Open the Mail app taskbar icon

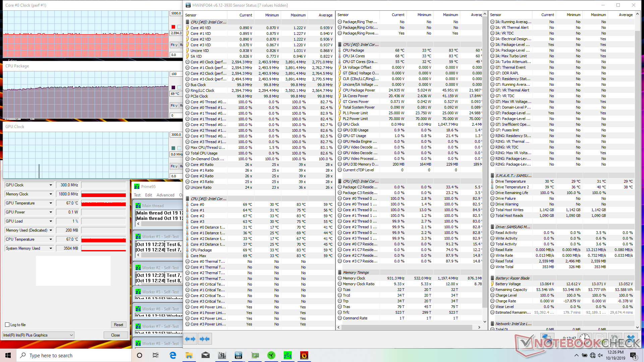click(205, 355)
